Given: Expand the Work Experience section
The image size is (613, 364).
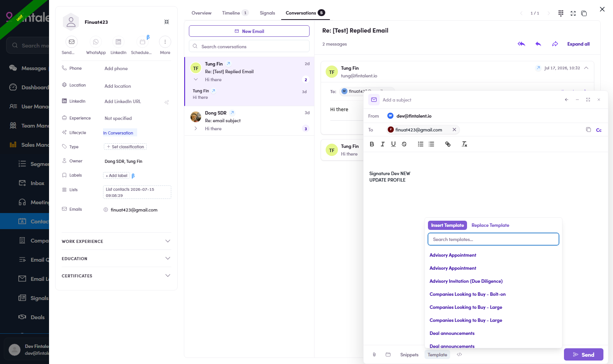Looking at the screenshot, I should (116, 241).
